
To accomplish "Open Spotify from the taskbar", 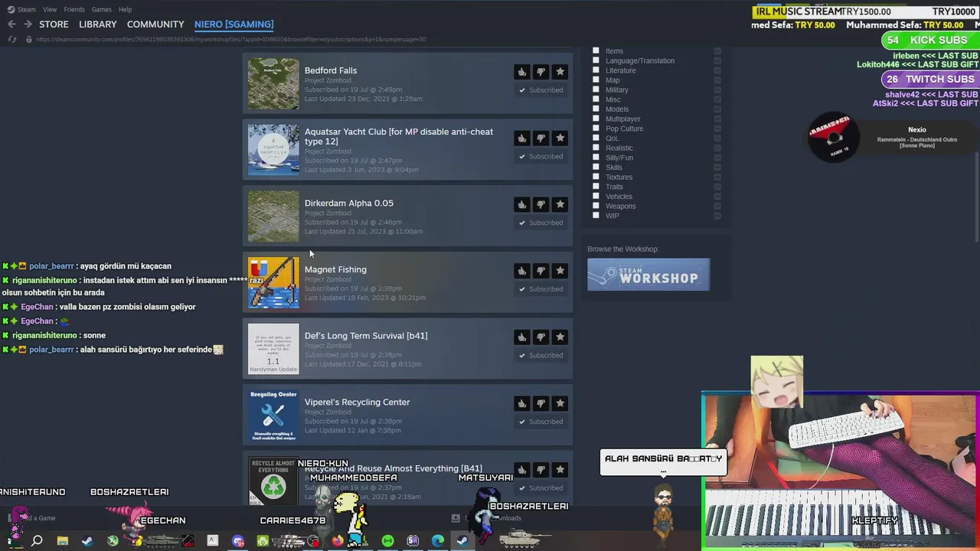I will 387,541.
